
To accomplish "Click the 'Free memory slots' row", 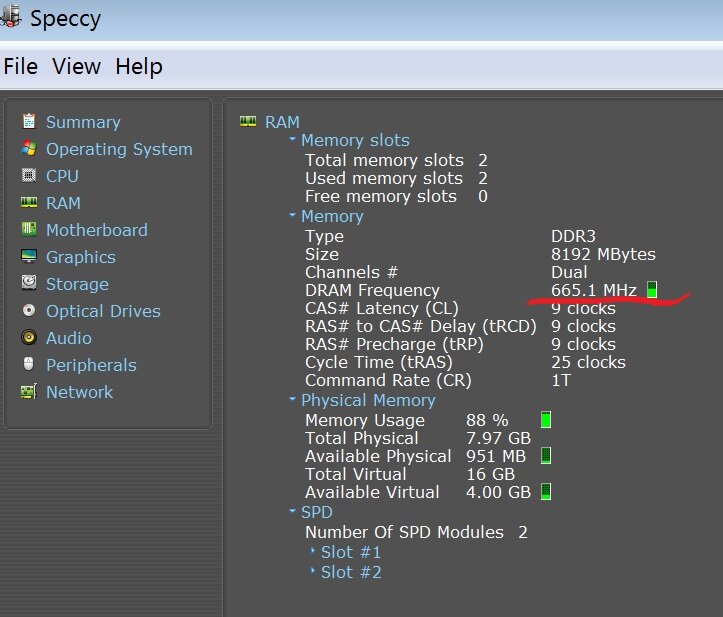I will 396,196.
